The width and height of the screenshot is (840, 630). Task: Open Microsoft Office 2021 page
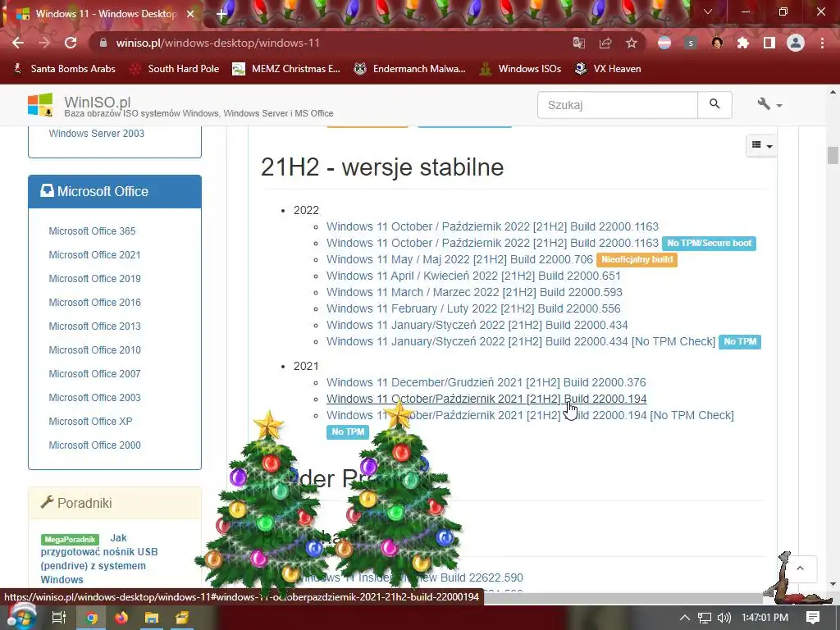tap(95, 255)
